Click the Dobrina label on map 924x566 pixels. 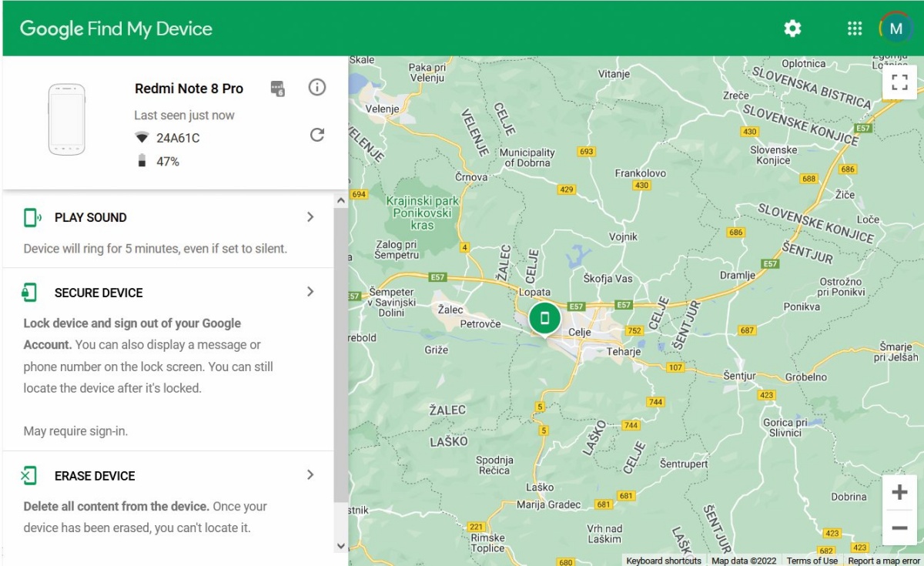849,497
